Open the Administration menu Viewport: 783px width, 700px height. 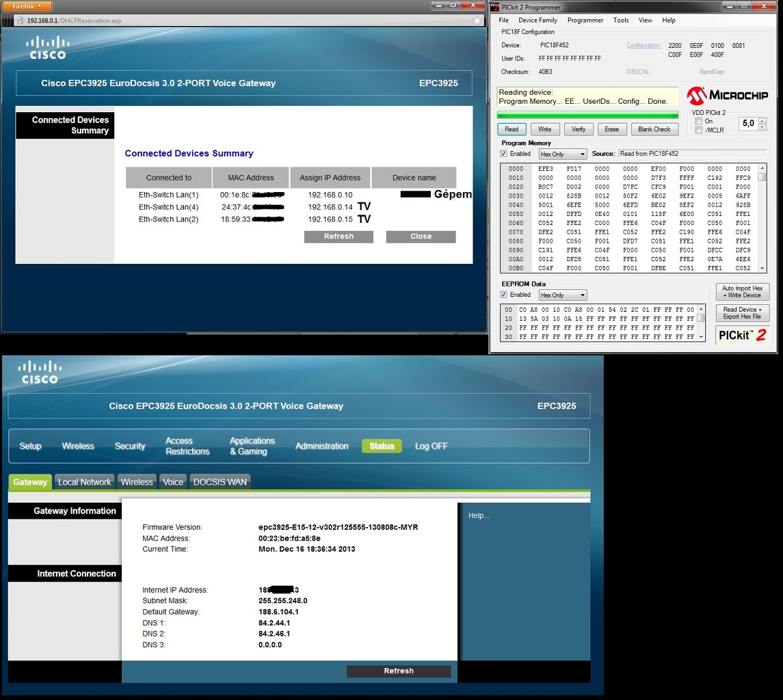click(x=321, y=446)
